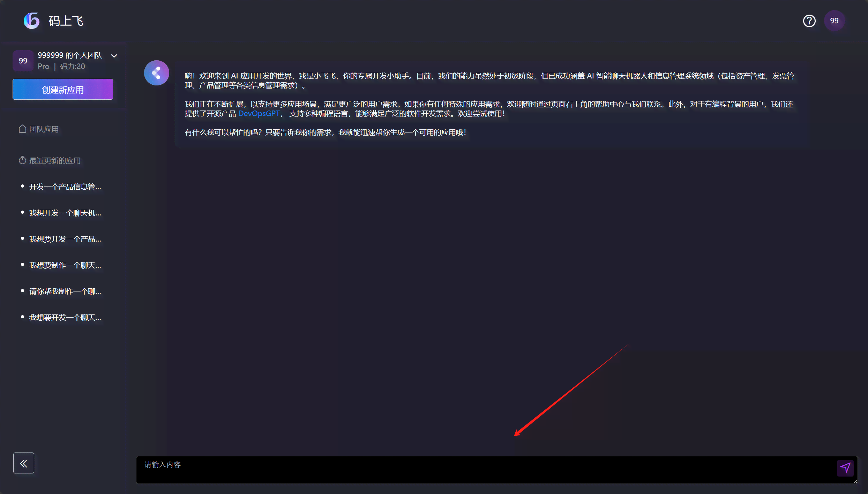The image size is (868, 494).
Task: Open the 请你帮我制作一个聊... app entry
Action: point(65,291)
